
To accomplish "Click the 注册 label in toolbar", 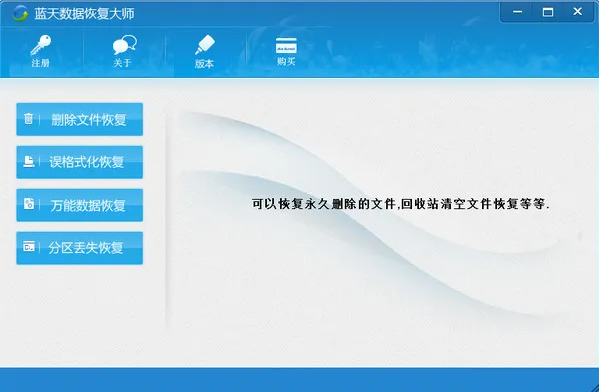I will (40, 63).
